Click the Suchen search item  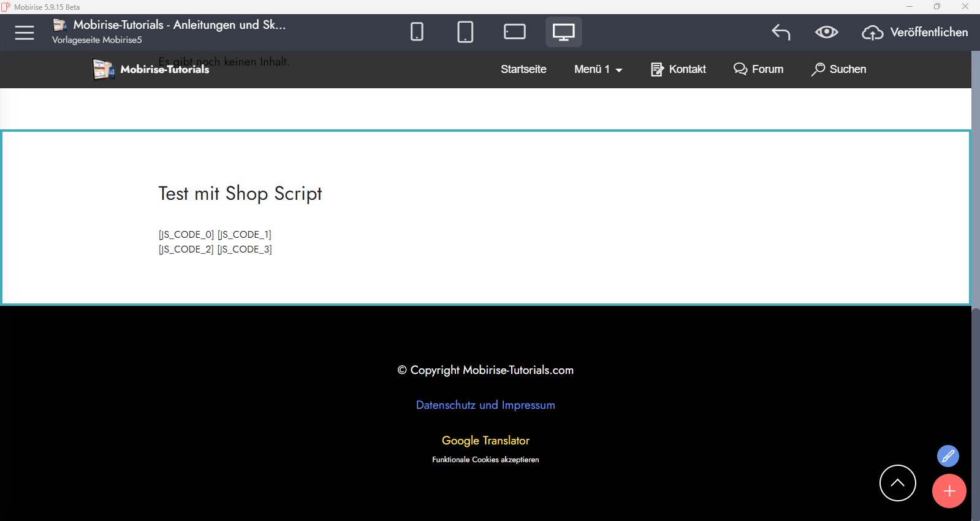coord(839,69)
